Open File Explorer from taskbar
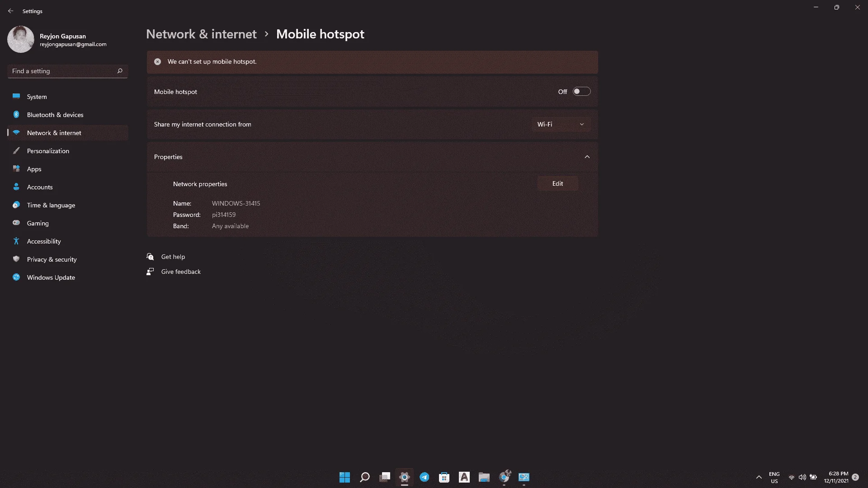Screen dimensions: 868x488 [x=484, y=477]
